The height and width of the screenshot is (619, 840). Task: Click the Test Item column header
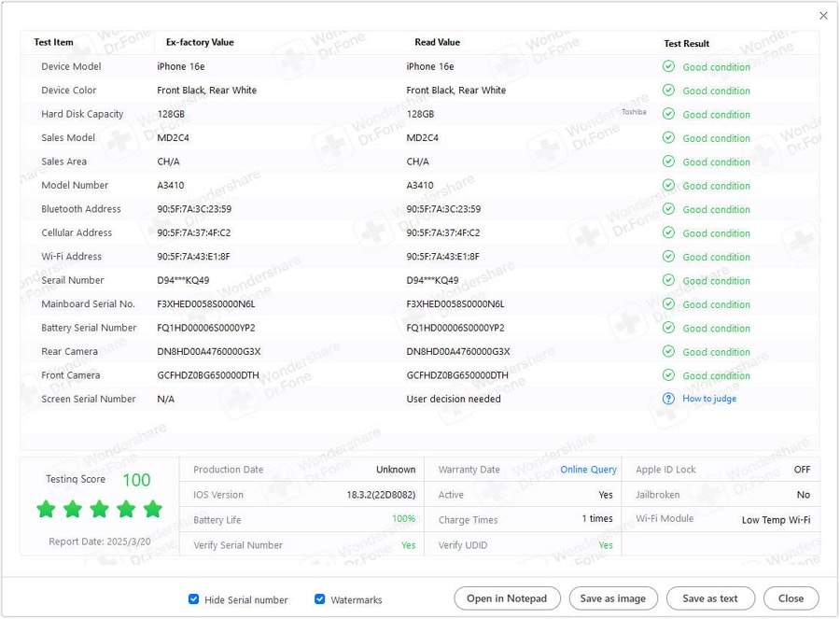pos(53,42)
